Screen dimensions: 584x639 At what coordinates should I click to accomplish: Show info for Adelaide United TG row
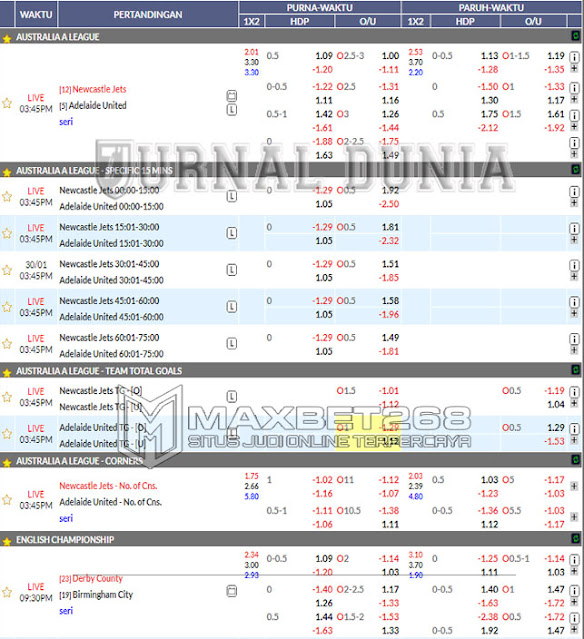[x=574, y=429]
